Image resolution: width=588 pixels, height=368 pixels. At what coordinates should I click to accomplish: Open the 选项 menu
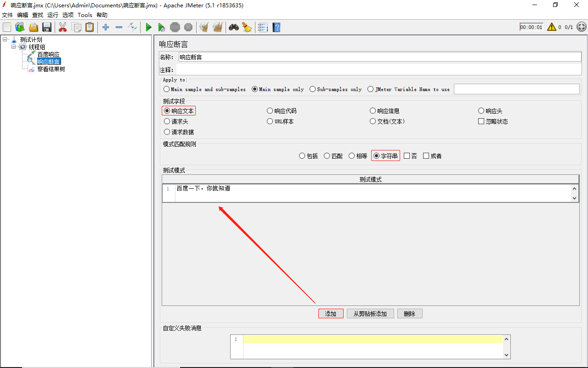click(68, 15)
